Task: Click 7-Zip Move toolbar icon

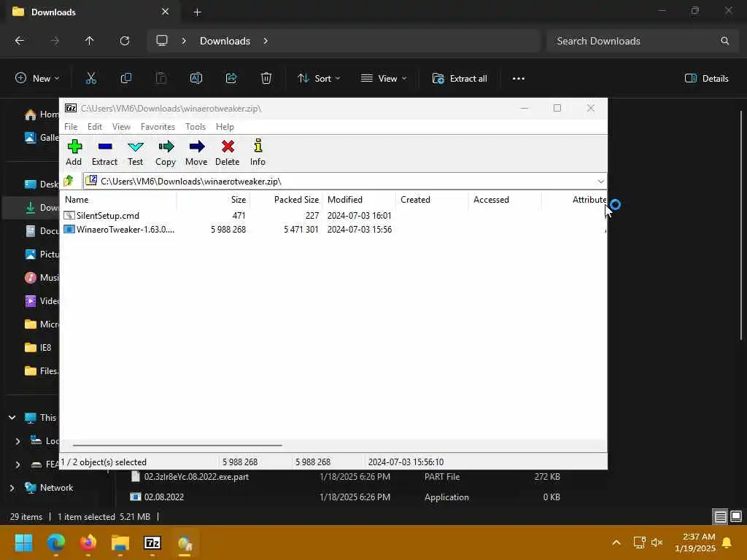Action: click(x=196, y=152)
